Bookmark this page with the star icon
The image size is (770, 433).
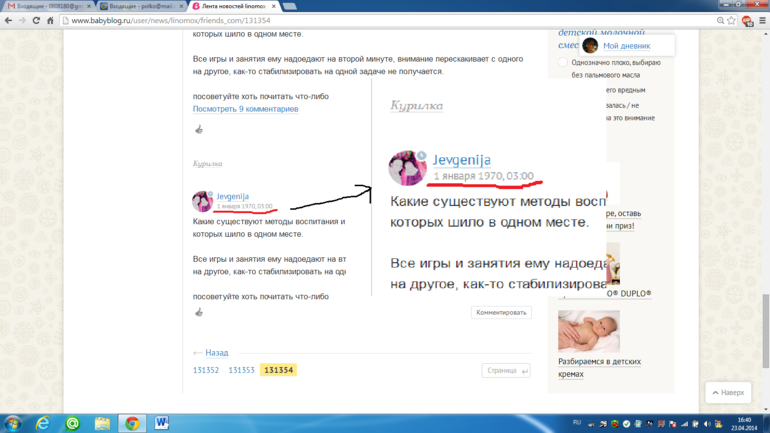pyautogui.click(x=731, y=20)
